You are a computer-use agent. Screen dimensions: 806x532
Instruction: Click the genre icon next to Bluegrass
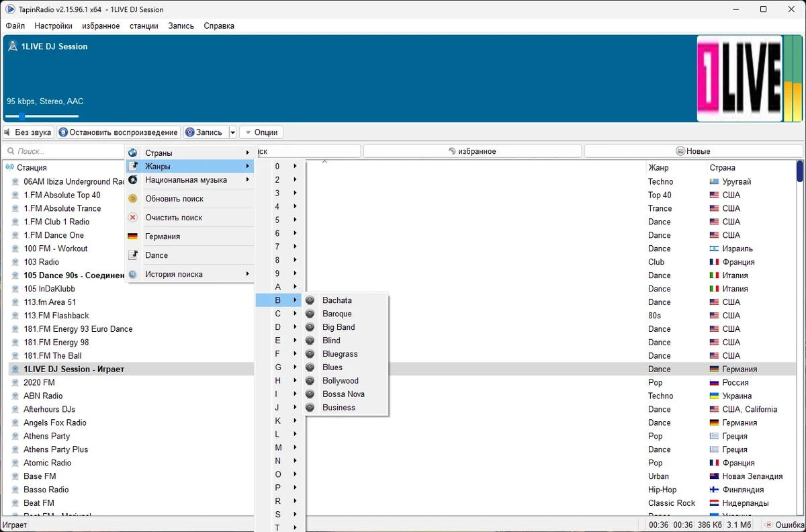point(310,354)
